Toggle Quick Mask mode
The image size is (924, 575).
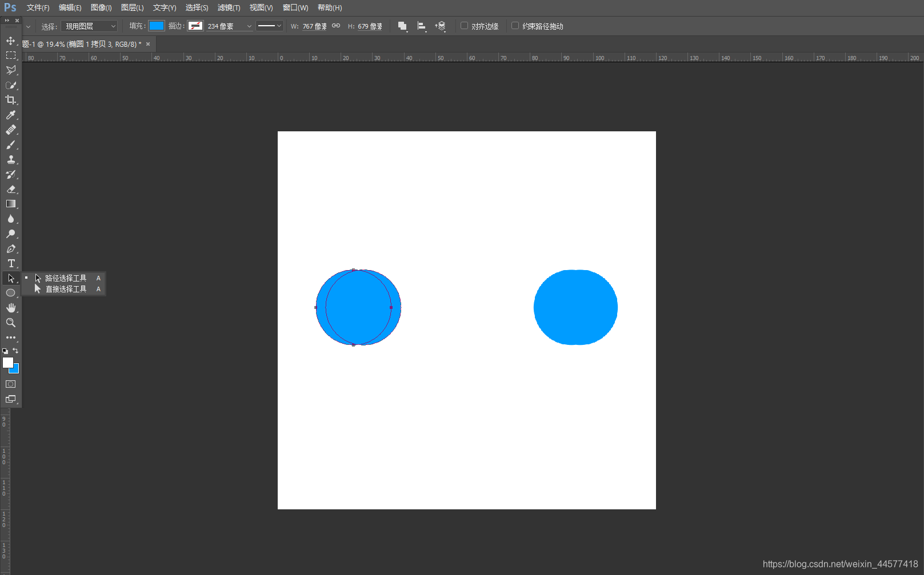pyautogui.click(x=10, y=384)
